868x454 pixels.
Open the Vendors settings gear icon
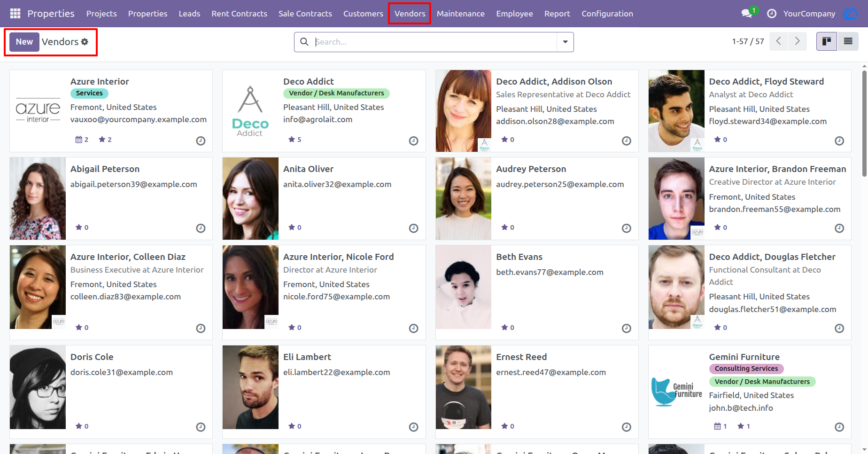pos(85,42)
